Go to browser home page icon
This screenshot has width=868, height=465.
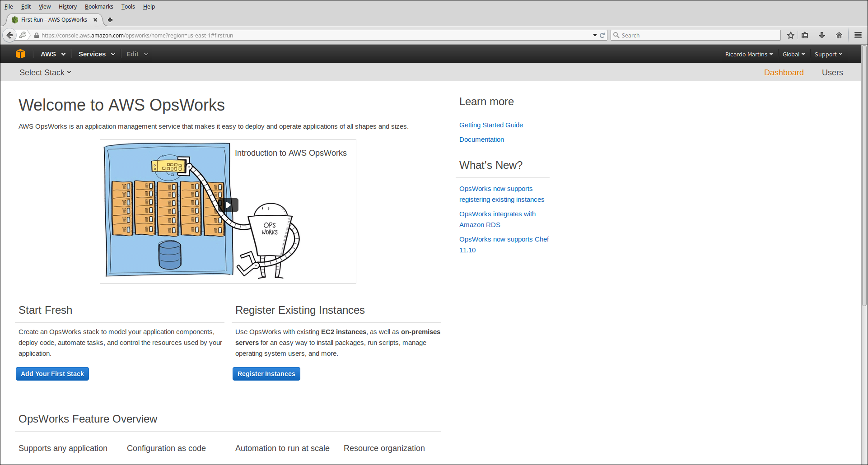pyautogui.click(x=839, y=35)
